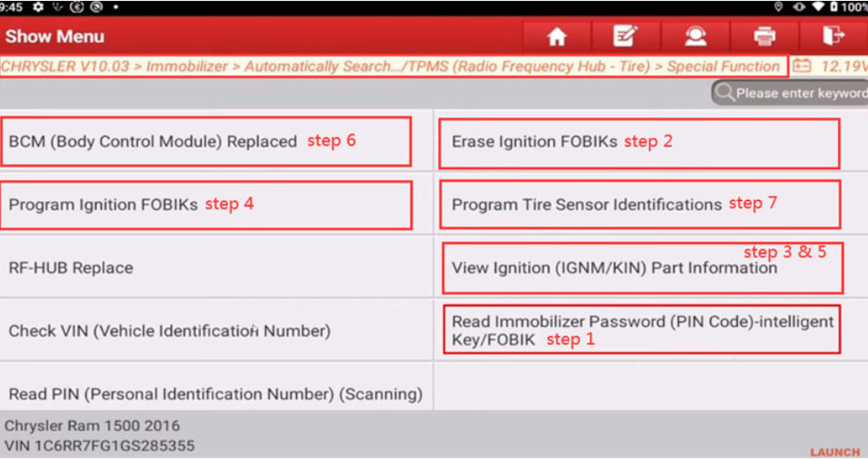868x459 pixels.
Task: Focus the 'Please enter keyword' search field
Action: tap(790, 93)
